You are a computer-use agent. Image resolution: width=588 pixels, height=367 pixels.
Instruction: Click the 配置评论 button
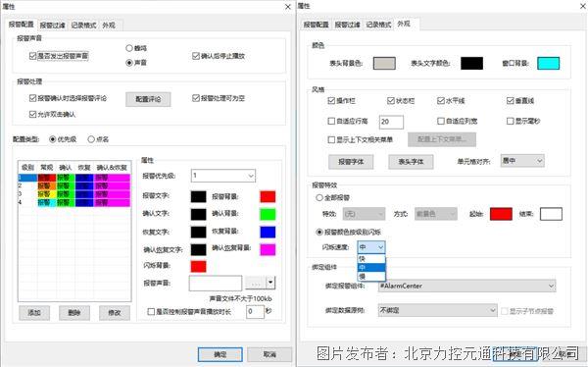click(148, 99)
